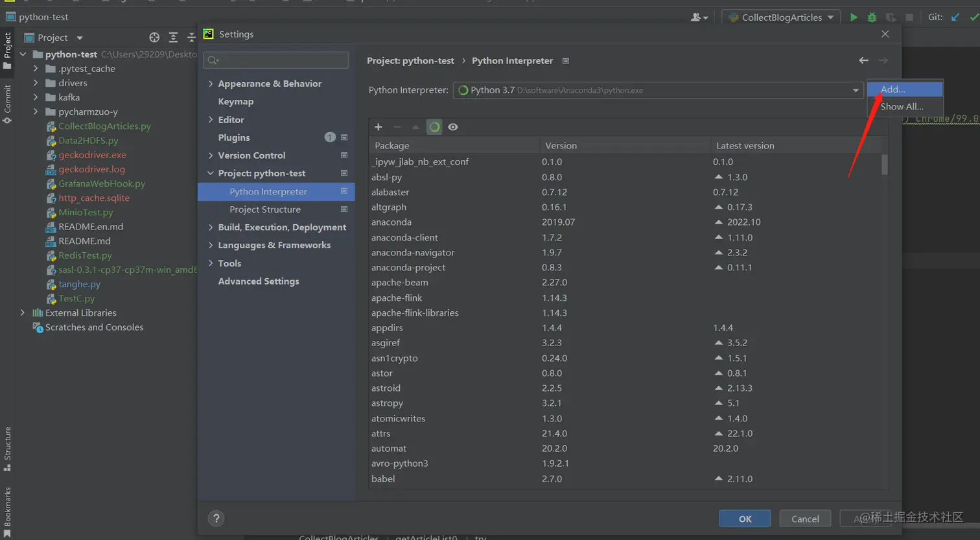This screenshot has width=980, height=540.
Task: Click latest version 2022.10 cell
Action: click(x=743, y=222)
